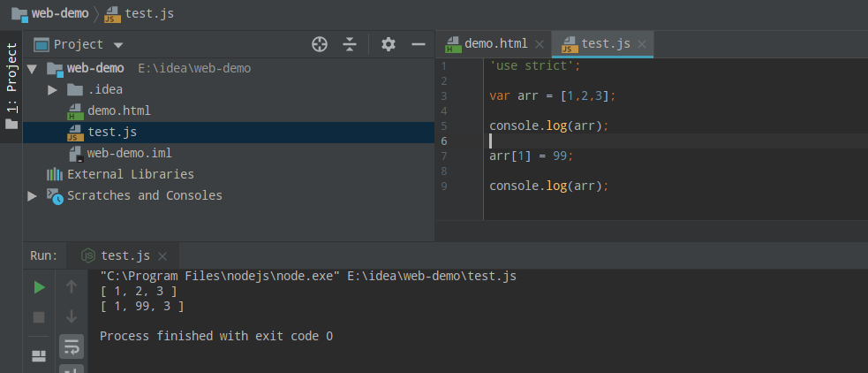Rerun test.js with the green play icon
This screenshot has width=868, height=373.
click(40, 287)
